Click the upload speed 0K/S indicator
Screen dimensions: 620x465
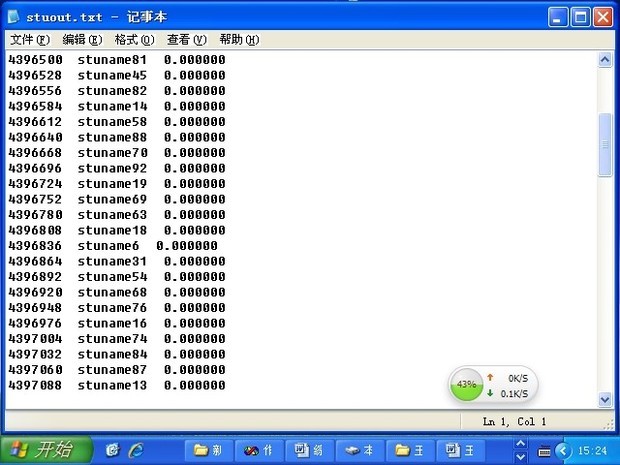508,378
